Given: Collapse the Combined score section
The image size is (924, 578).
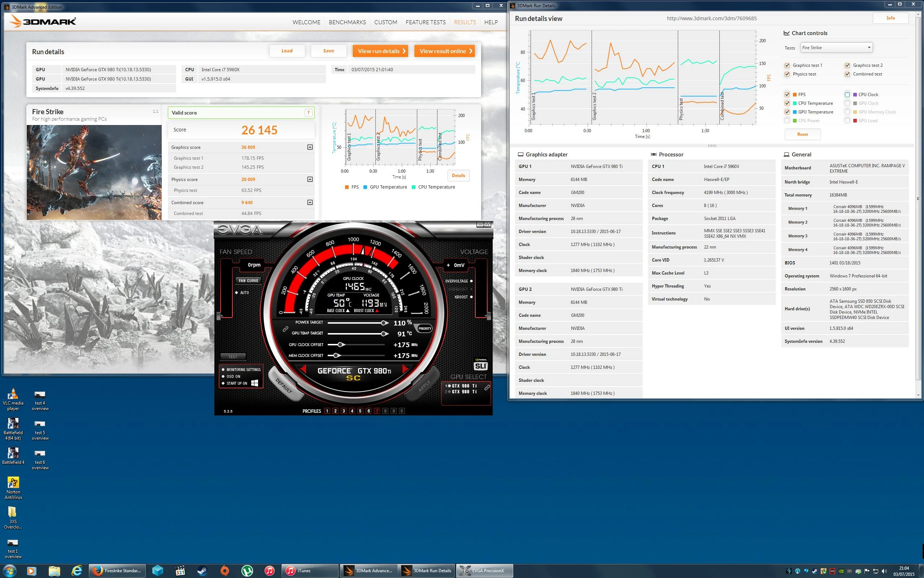Looking at the screenshot, I should click(x=310, y=202).
